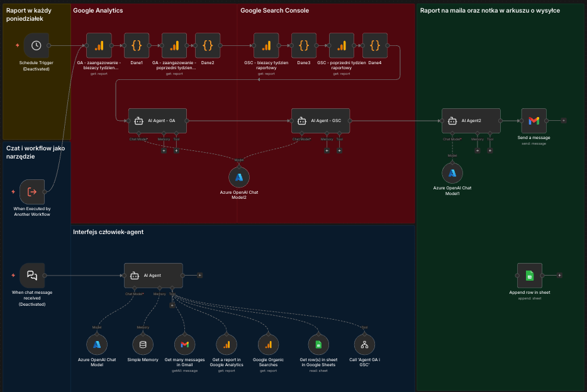
Task: Open GA zaangazowanie poprzedni tydzien node
Action: point(174,46)
